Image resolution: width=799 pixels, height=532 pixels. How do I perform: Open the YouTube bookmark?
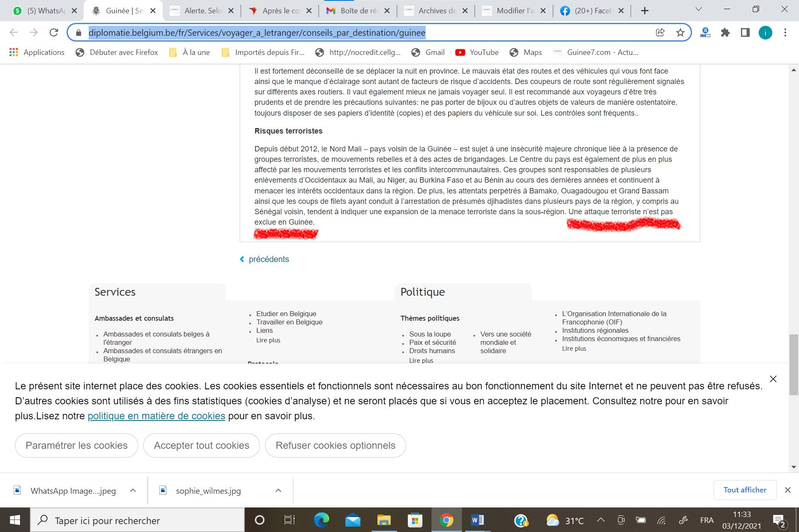coord(477,52)
